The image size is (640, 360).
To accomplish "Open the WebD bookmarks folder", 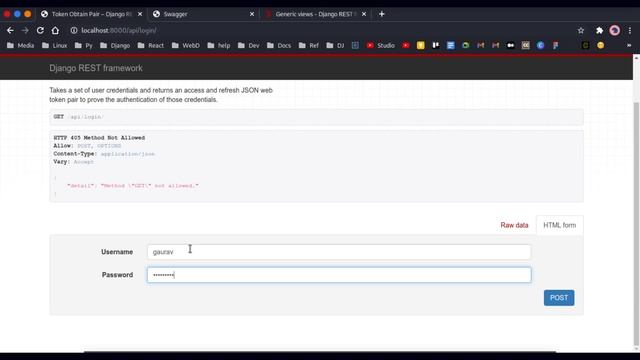I will coord(186,45).
